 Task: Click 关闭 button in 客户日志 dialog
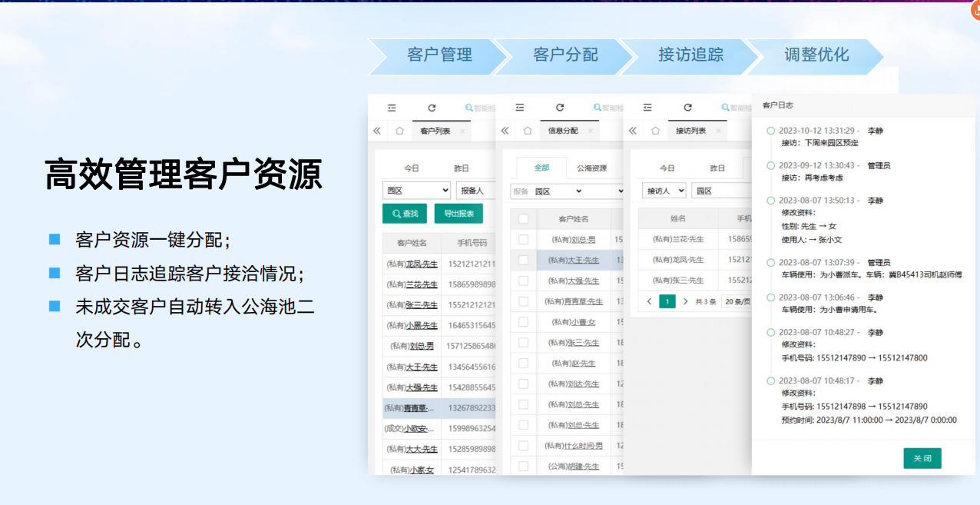[922, 458]
